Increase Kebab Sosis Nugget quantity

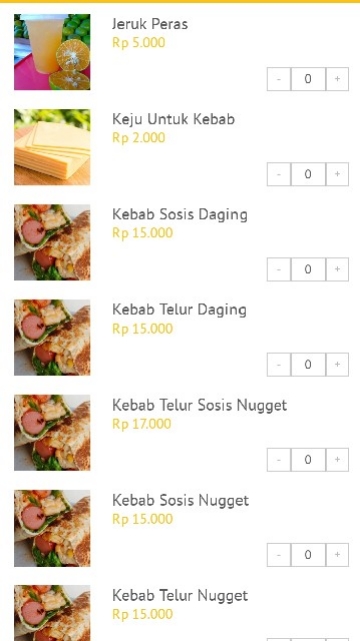337,555
